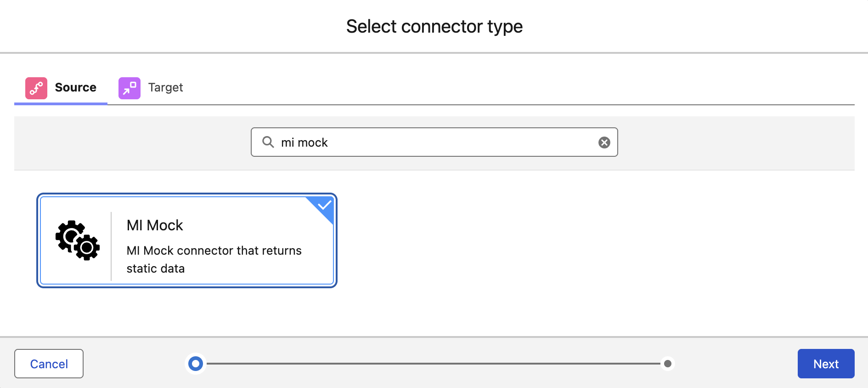The width and height of the screenshot is (868, 388).
Task: Click the MI Mock gears icon
Action: click(x=76, y=240)
